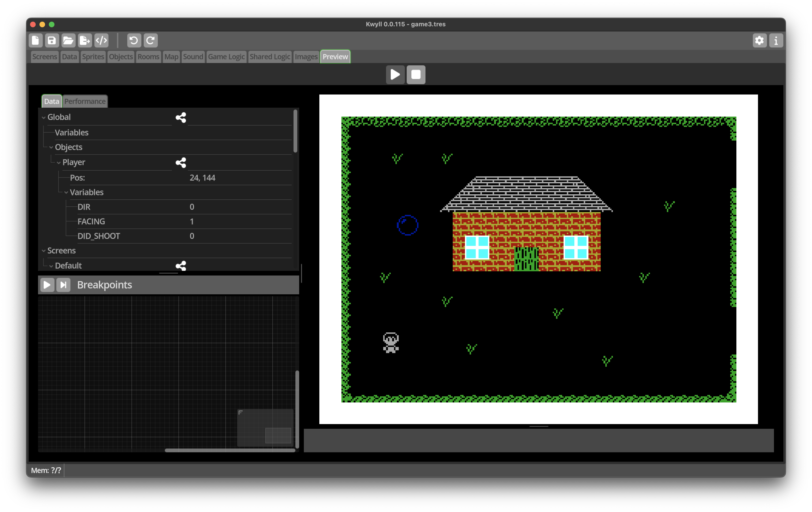Collapse the Screens tree section
The width and height of the screenshot is (812, 512).
tap(43, 251)
